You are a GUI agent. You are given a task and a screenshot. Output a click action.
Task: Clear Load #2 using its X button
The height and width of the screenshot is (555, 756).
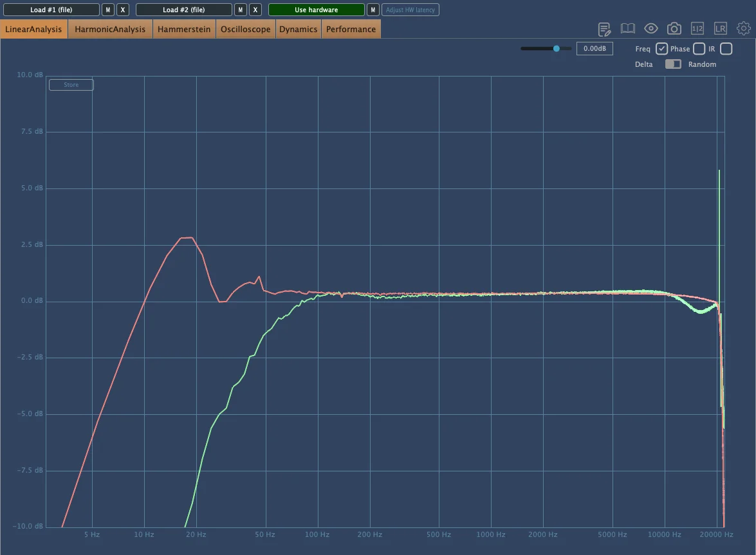tap(255, 10)
